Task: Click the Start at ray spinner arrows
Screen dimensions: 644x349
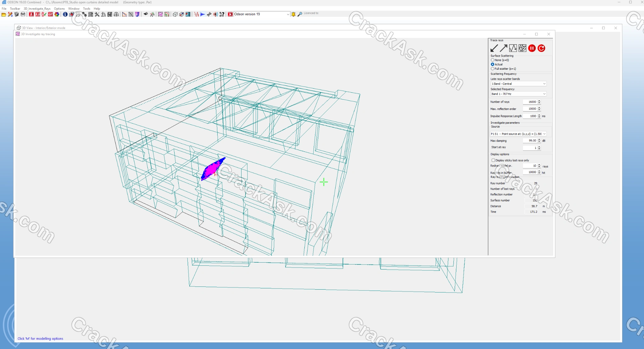Action: click(539, 148)
